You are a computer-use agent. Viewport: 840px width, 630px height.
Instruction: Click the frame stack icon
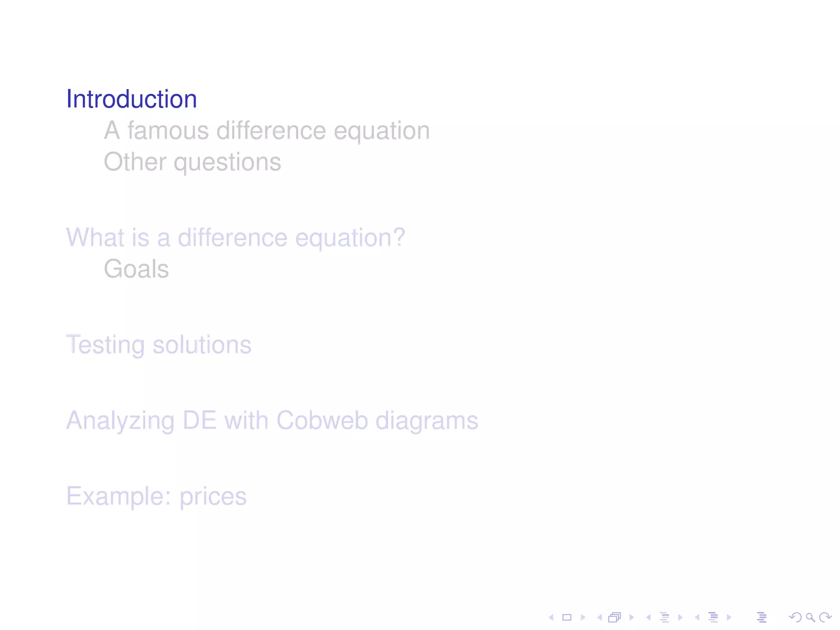[x=615, y=617]
